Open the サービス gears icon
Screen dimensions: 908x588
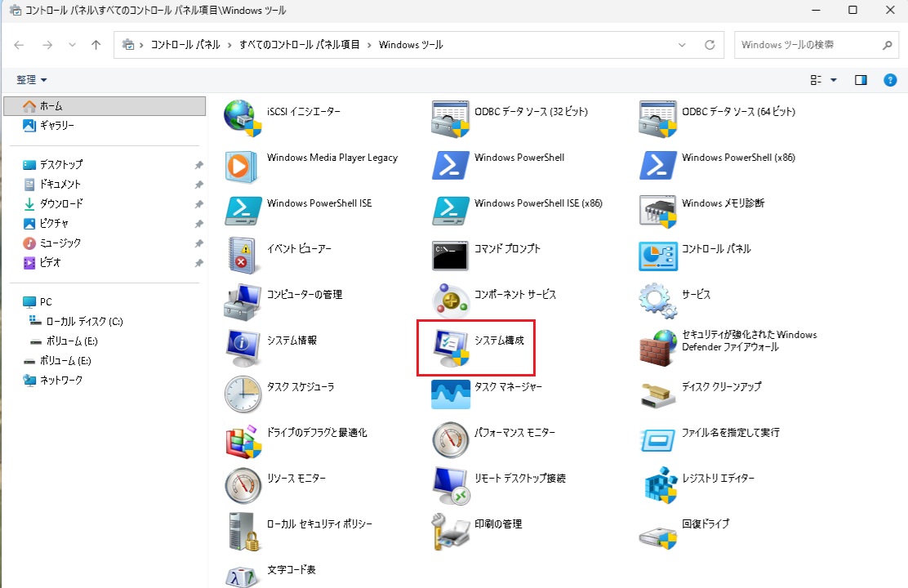coord(658,301)
